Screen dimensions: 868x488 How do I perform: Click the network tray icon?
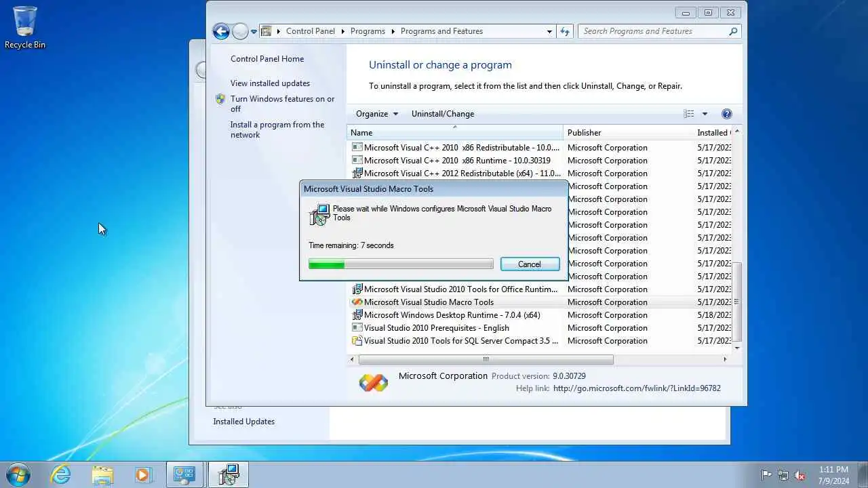[783, 475]
